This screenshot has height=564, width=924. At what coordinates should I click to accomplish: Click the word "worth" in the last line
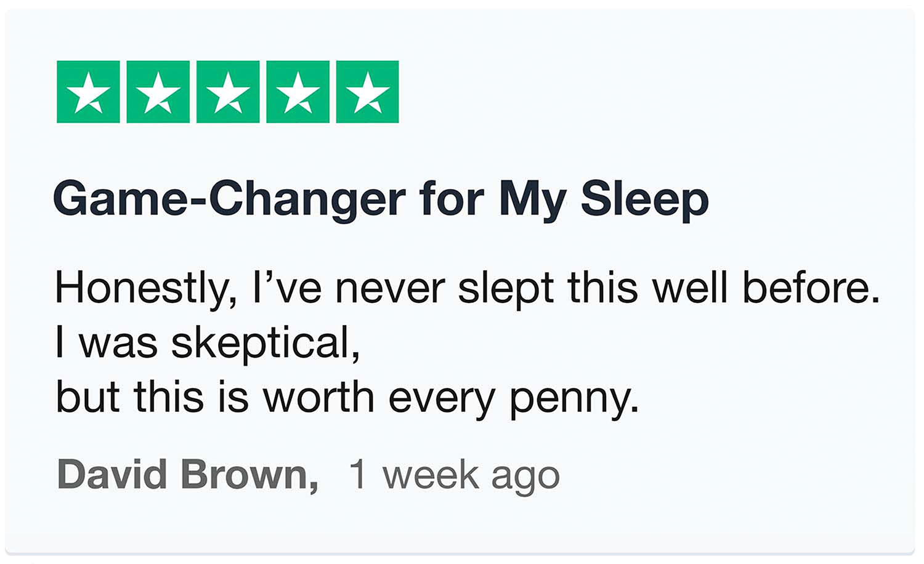tap(318, 397)
